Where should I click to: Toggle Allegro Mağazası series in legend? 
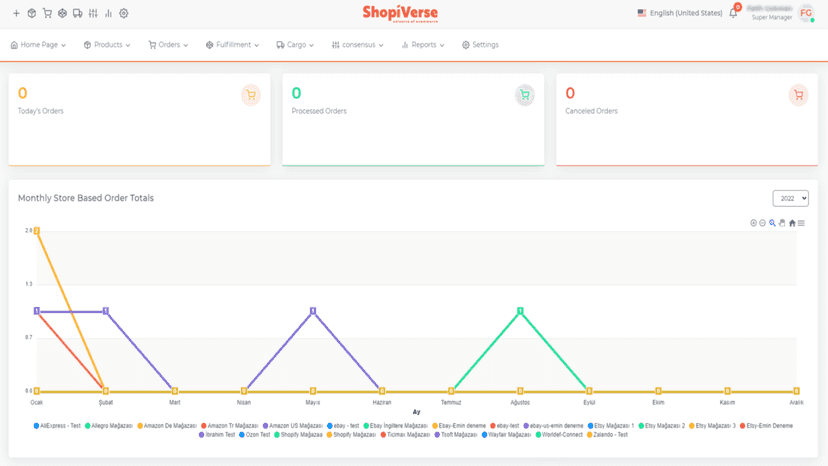pyautogui.click(x=109, y=426)
